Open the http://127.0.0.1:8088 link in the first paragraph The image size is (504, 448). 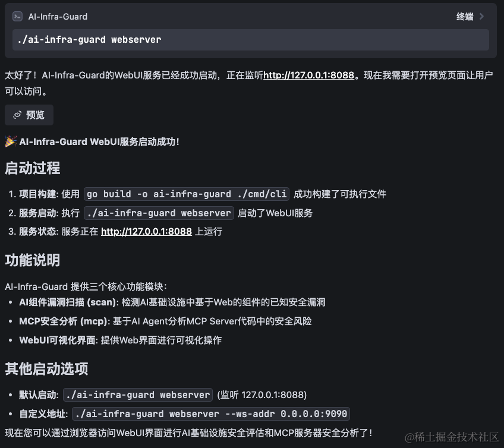click(308, 75)
